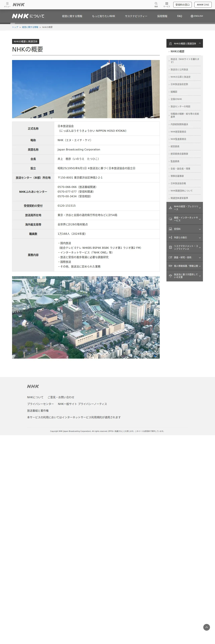Click footer プライバシーセンター link
215x644 pixels.
pyautogui.click(x=41, y=404)
